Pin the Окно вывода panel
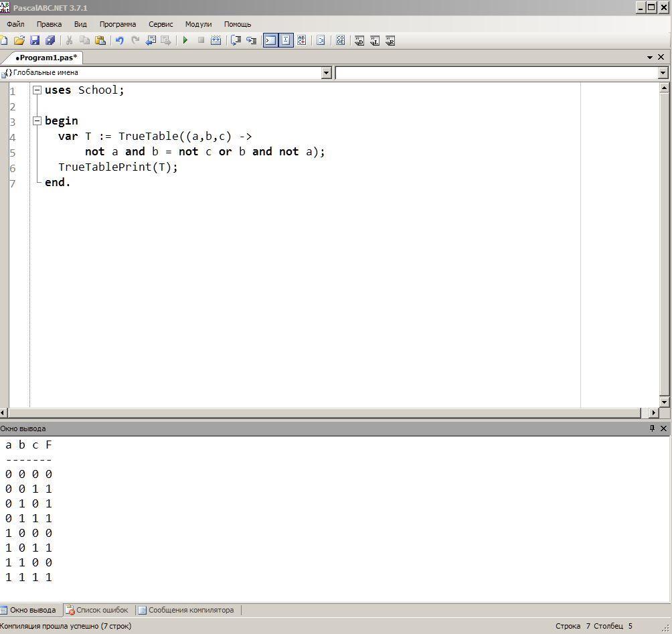672x634 pixels. point(652,428)
